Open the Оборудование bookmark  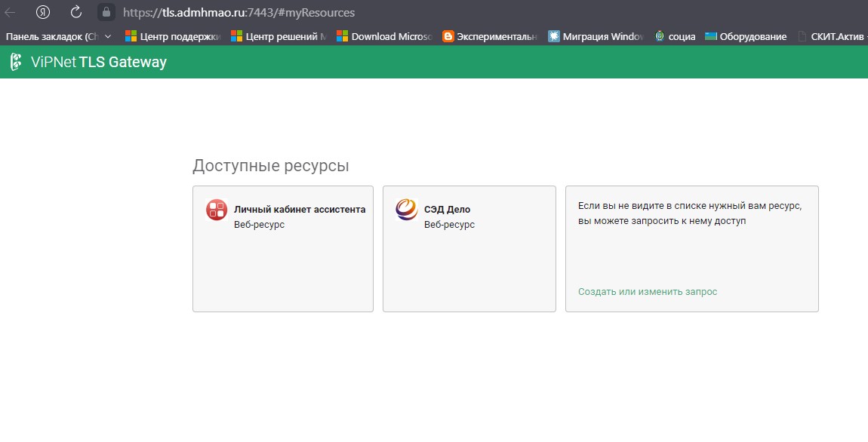pos(746,36)
